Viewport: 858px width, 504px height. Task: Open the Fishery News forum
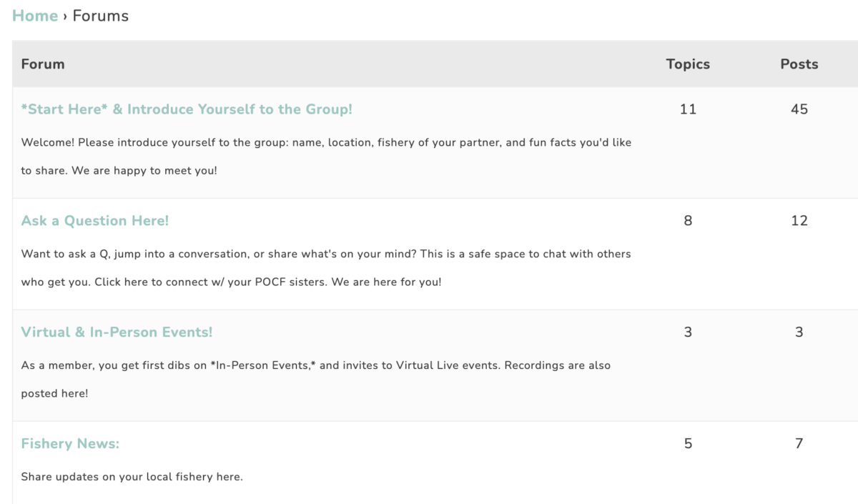click(x=70, y=443)
